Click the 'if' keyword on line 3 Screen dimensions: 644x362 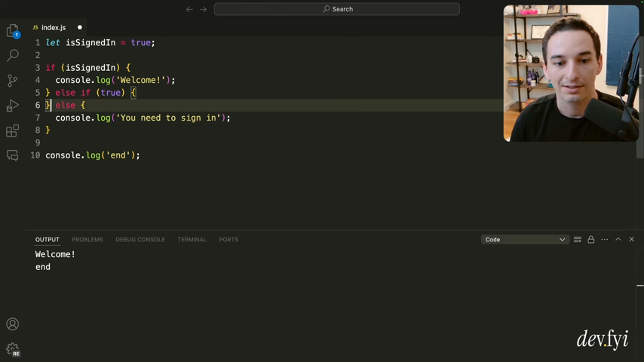50,68
